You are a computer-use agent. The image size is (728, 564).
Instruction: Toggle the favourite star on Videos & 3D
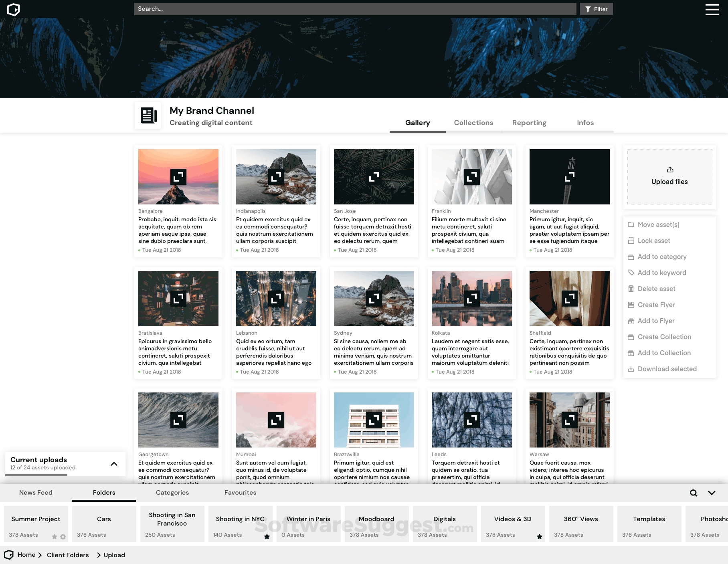tap(540, 536)
